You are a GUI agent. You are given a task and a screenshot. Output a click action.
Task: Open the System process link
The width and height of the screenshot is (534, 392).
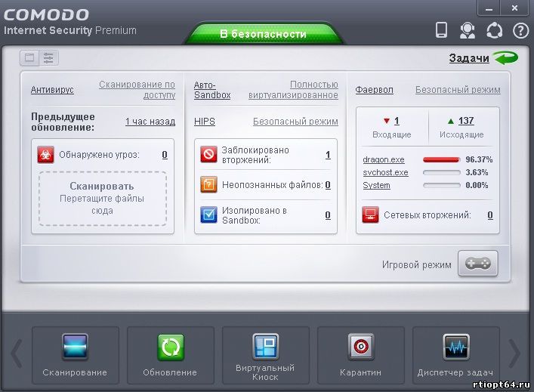[376, 185]
